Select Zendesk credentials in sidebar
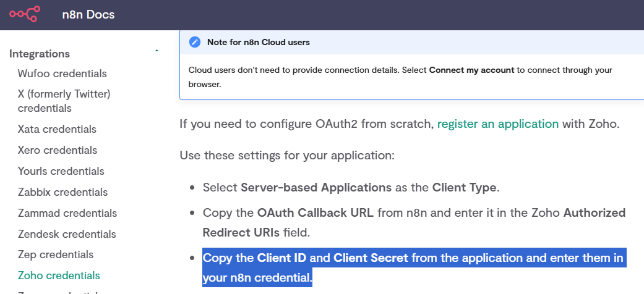The image size is (644, 294). (x=67, y=234)
